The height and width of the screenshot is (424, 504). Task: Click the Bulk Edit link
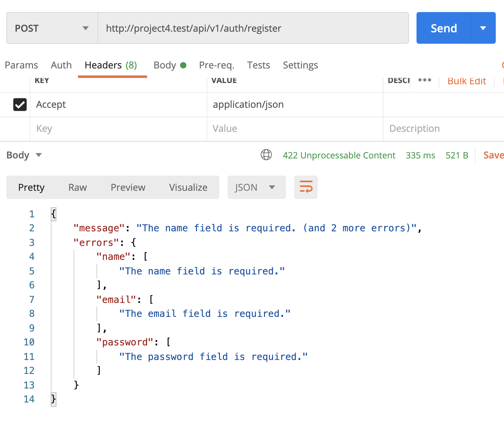467,81
